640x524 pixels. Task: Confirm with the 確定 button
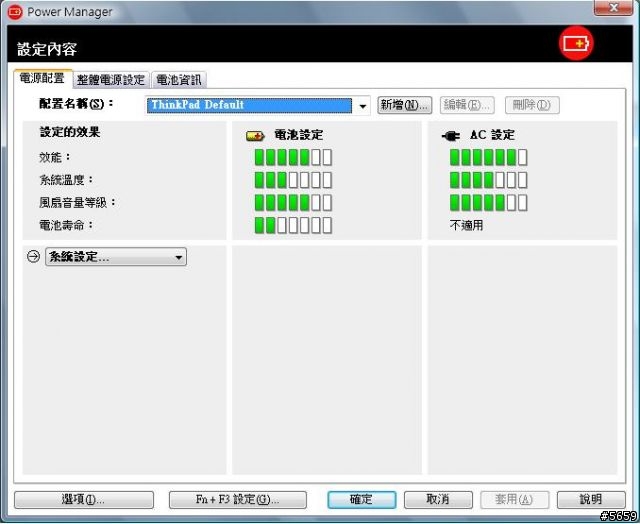coord(362,500)
